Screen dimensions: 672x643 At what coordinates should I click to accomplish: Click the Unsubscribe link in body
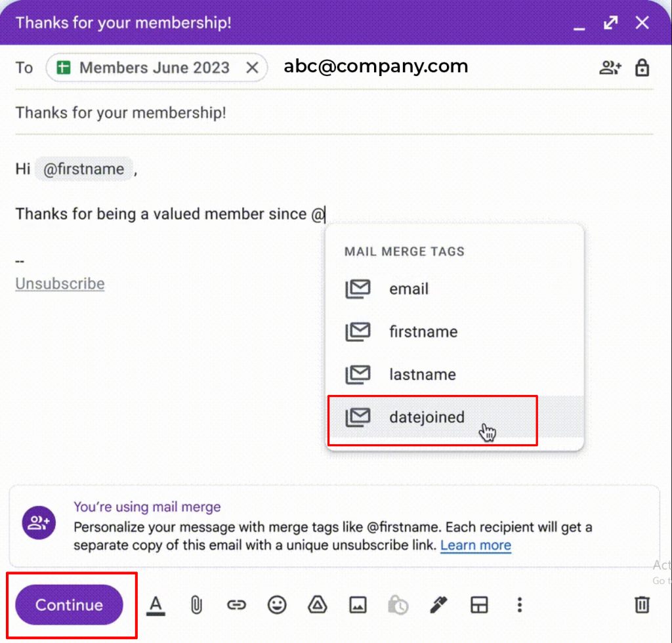(60, 284)
